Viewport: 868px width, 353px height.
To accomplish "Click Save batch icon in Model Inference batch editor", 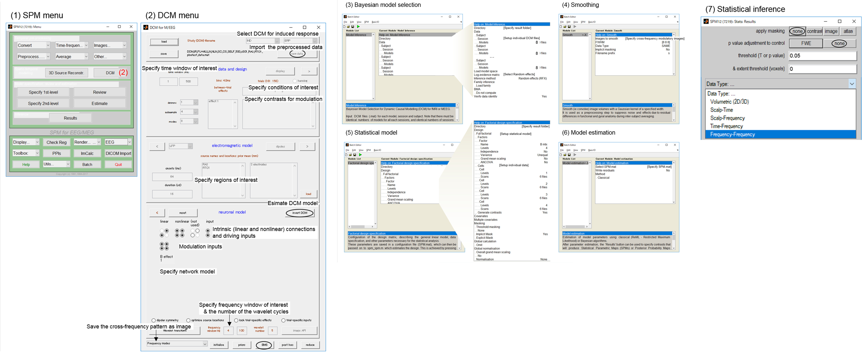I will tap(353, 27).
